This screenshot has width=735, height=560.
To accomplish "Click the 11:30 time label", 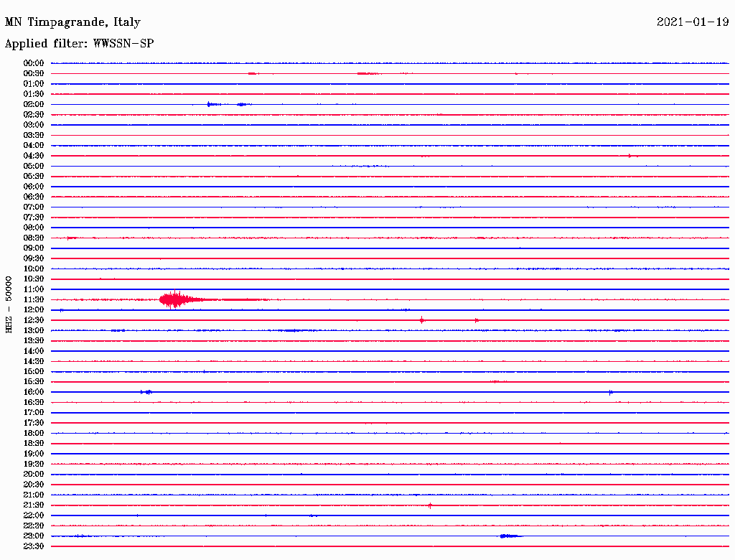I will click(x=34, y=299).
